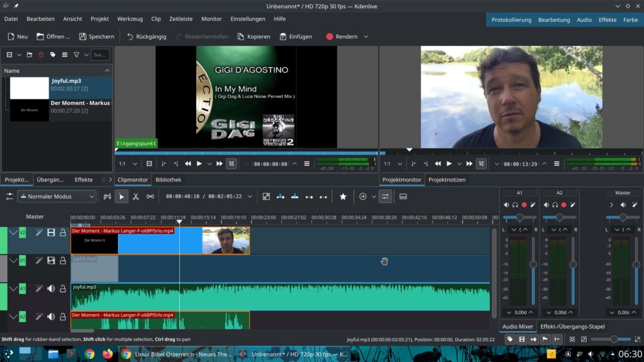Open the mix clips grid icon
Viewport: 644px width, 362px height.
266,197
